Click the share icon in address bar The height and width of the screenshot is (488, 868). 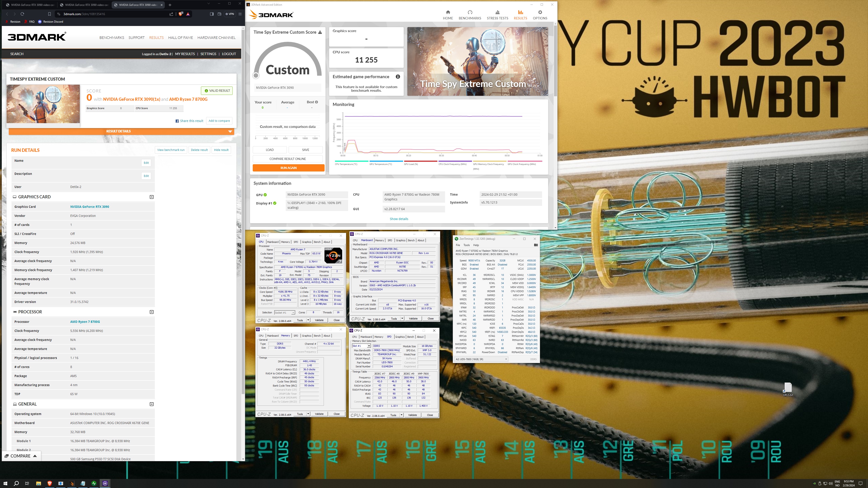171,14
